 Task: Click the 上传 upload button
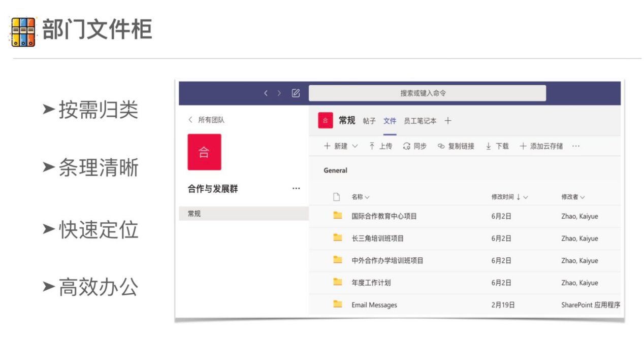pyautogui.click(x=380, y=146)
